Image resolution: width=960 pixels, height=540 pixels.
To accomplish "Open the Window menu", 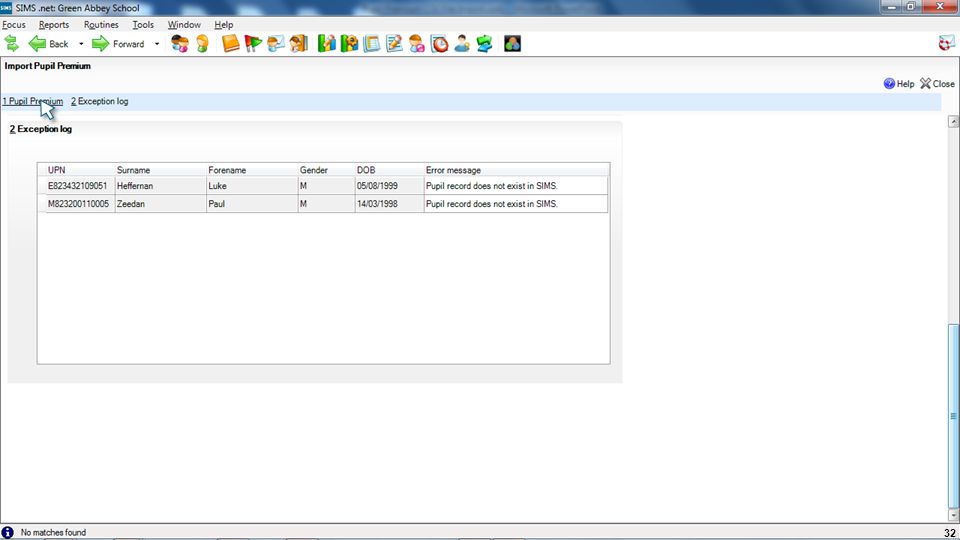I will [184, 24].
